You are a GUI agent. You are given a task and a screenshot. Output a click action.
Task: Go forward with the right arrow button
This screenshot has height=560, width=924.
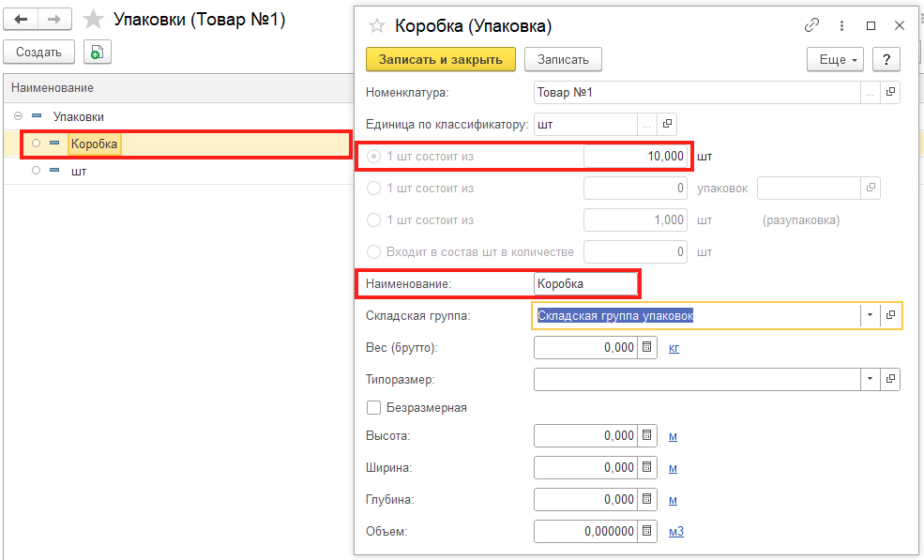tap(54, 20)
